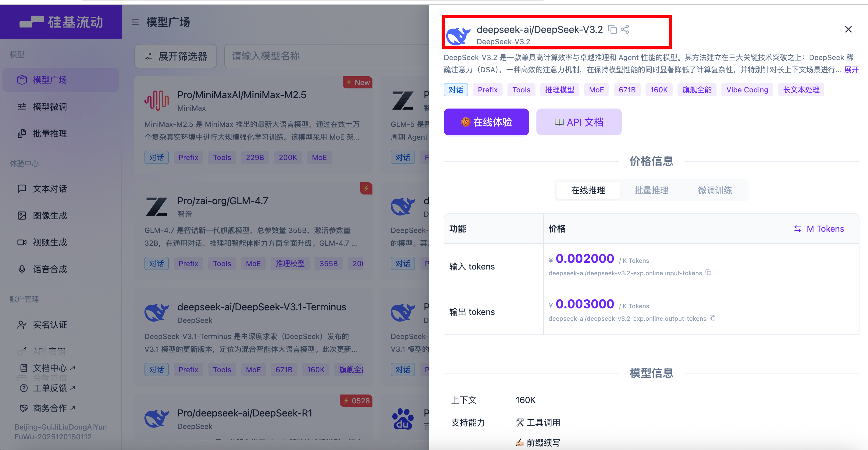The image size is (868, 450).
Task: Select the 对话 tag in model detail
Action: point(456,90)
